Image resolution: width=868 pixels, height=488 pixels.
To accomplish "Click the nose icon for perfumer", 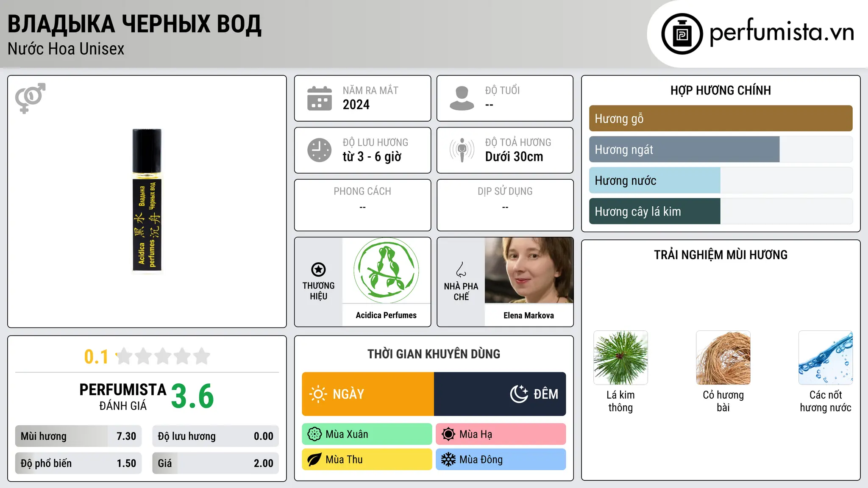I will click(x=461, y=269).
